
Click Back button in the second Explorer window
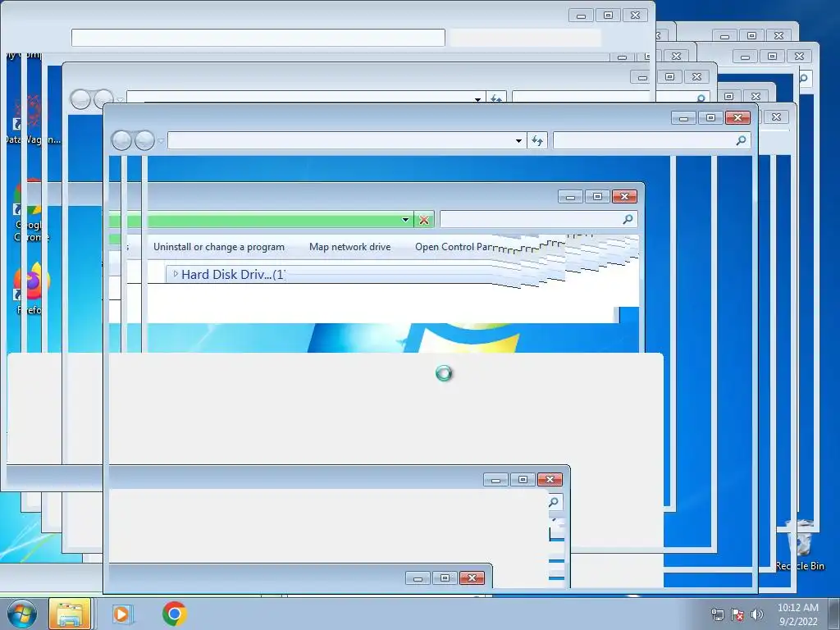click(80, 99)
